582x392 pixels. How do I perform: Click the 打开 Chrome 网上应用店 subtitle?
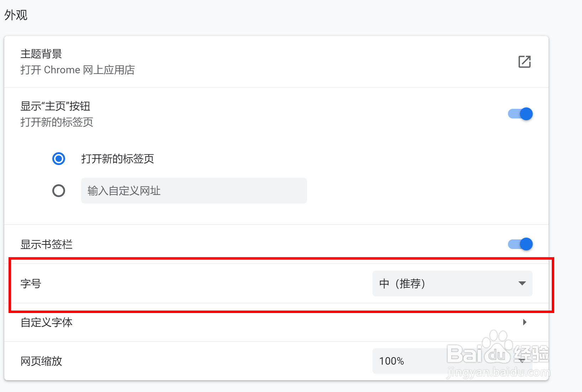78,70
